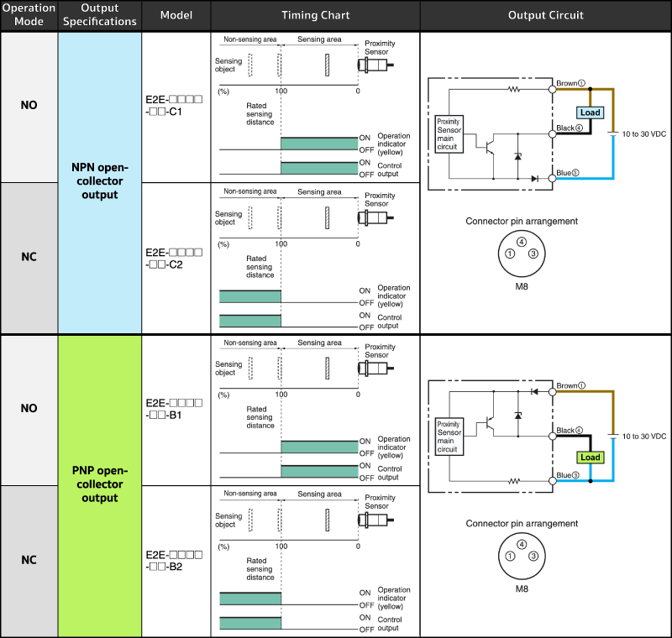The image size is (672, 638).
Task: Click the model name ending in -C2
Action: tap(174, 259)
